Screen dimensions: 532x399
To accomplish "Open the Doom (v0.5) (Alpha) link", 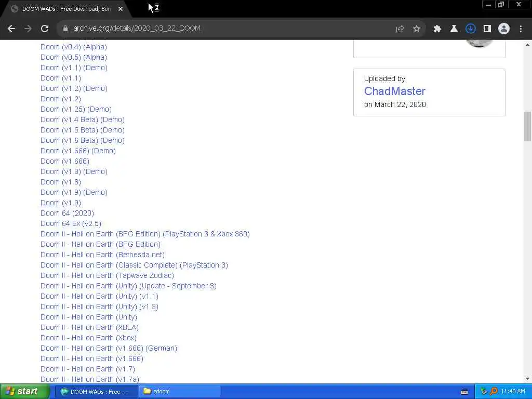I will coord(74,57).
